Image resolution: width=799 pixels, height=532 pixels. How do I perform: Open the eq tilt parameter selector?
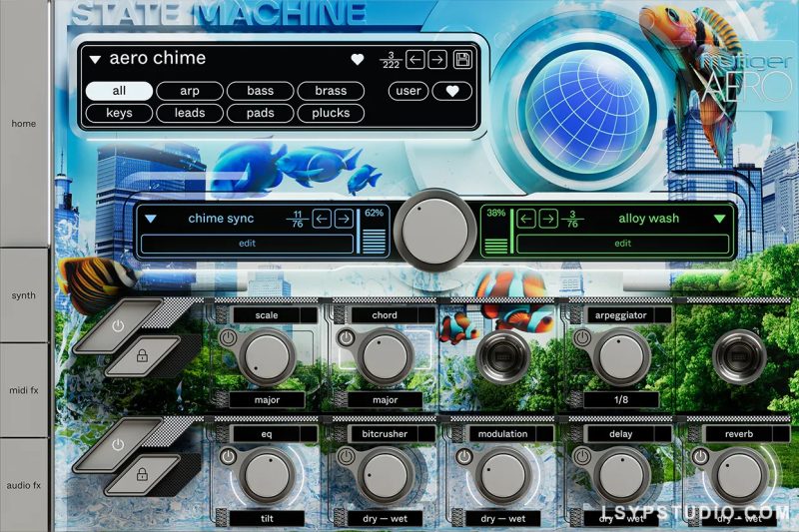click(267, 519)
